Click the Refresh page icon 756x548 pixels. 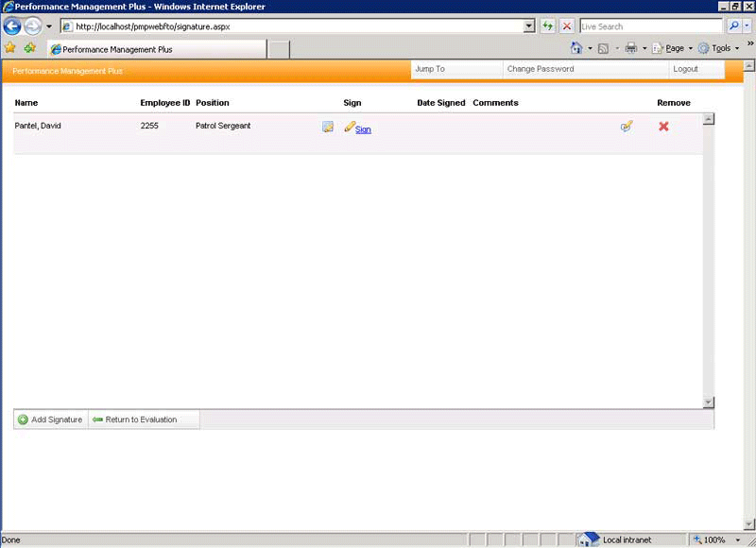coord(548,26)
